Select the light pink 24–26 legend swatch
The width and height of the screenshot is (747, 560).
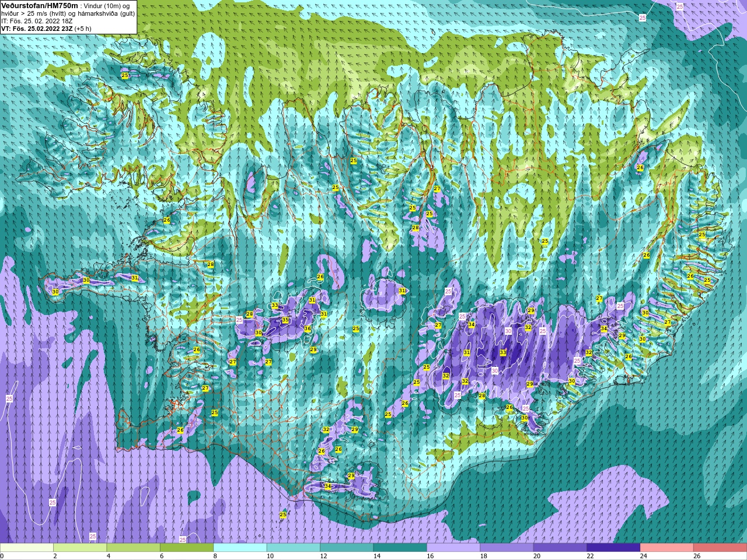[x=667, y=548]
